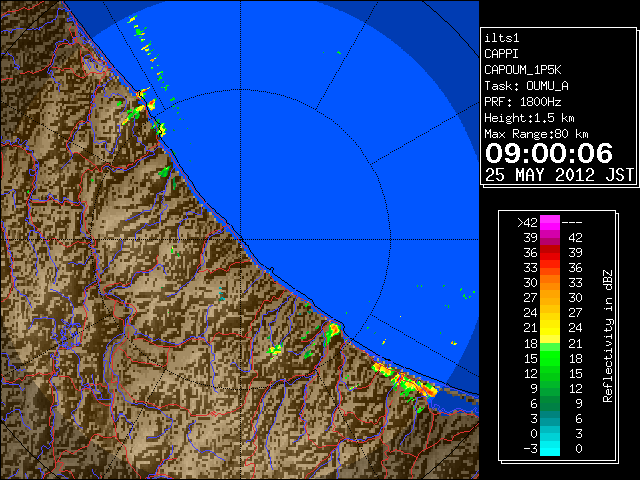
Task: Click the 'Max Range:80 km' entry
Action: (x=536, y=134)
